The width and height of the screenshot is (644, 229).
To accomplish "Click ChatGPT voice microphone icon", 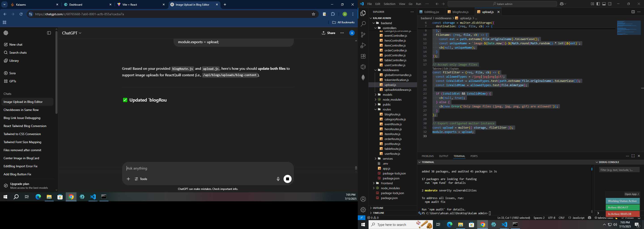I will tap(278, 179).
